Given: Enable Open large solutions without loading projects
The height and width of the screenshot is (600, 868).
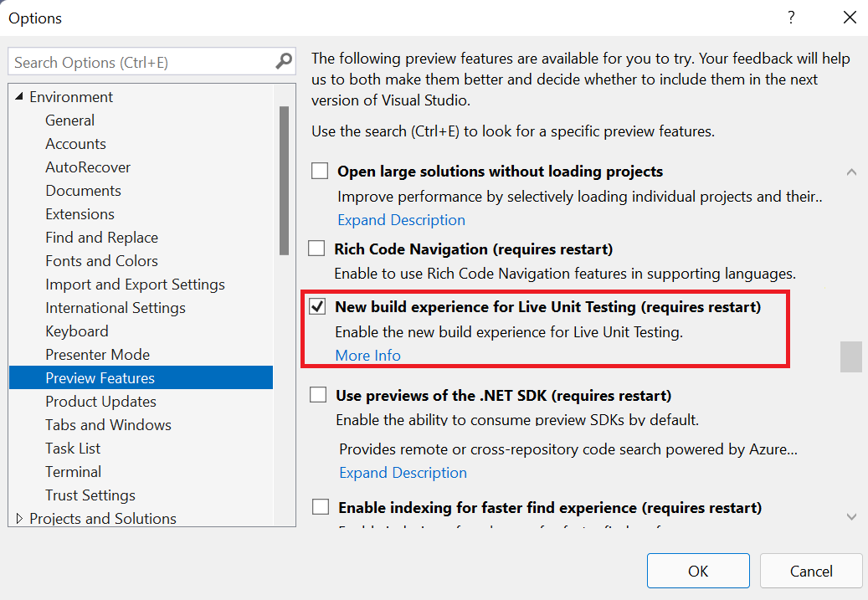Looking at the screenshot, I should coord(320,172).
